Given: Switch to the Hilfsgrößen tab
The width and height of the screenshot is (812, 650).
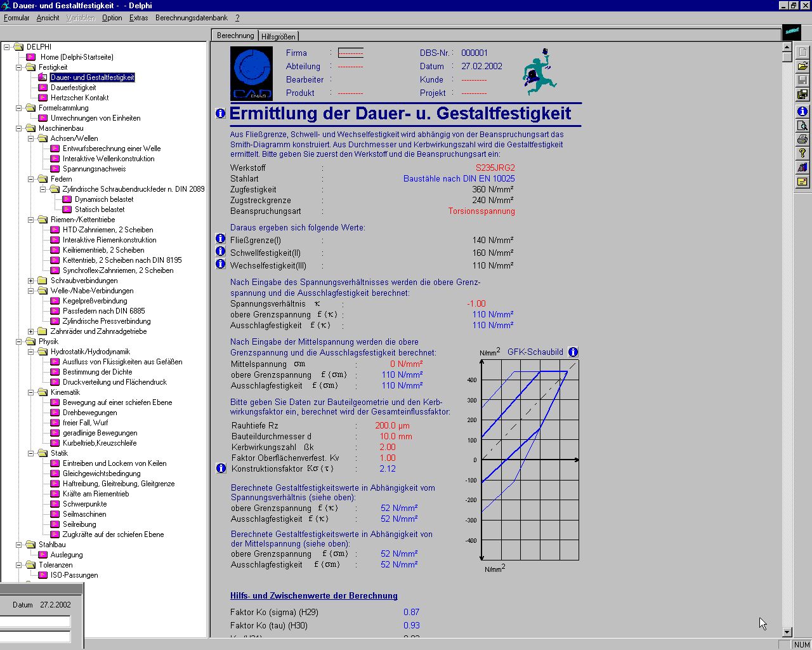Looking at the screenshot, I should [278, 37].
